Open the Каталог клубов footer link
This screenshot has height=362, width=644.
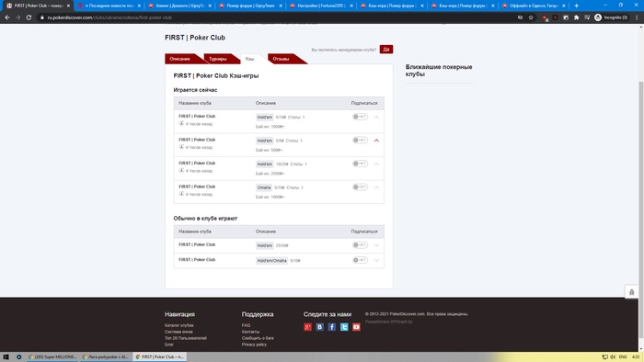(x=179, y=325)
